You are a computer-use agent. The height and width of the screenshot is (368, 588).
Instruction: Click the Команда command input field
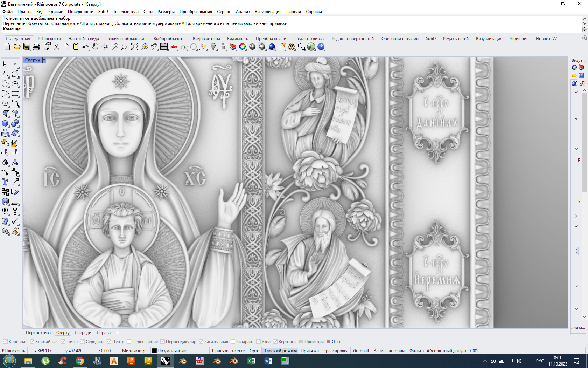click(x=302, y=29)
